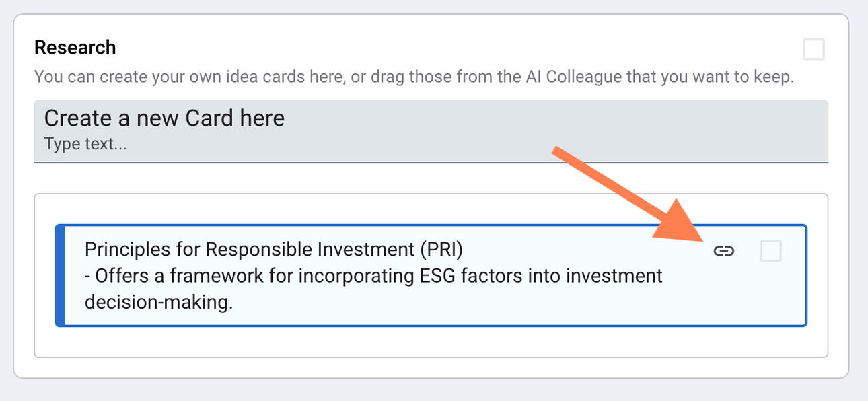868x401 pixels.
Task: Click empty space below the PRI card
Action: [431, 342]
